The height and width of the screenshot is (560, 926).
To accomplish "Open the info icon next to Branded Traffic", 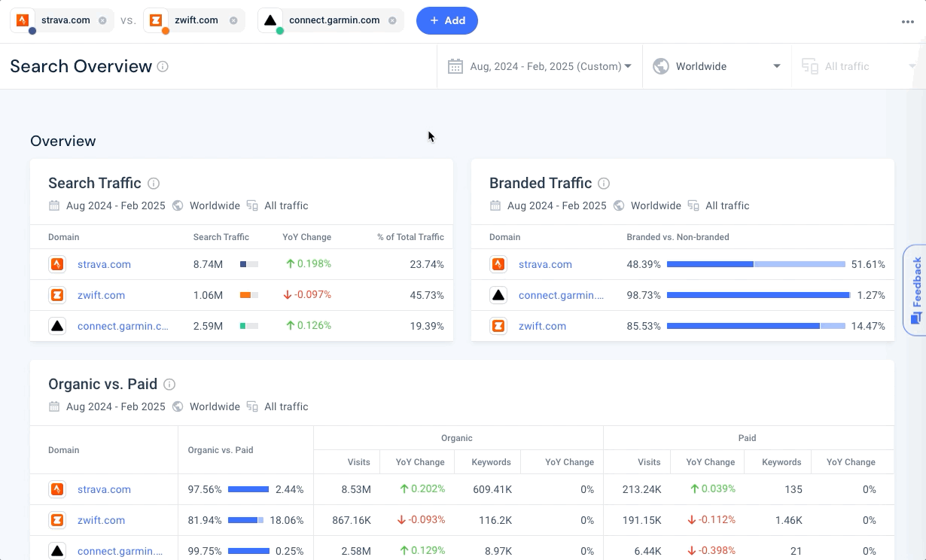I will (604, 183).
